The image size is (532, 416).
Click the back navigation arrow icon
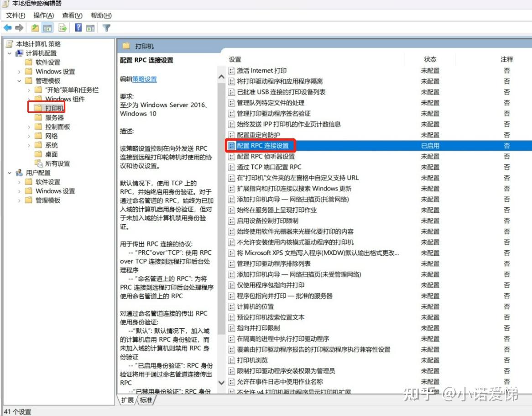(8, 27)
